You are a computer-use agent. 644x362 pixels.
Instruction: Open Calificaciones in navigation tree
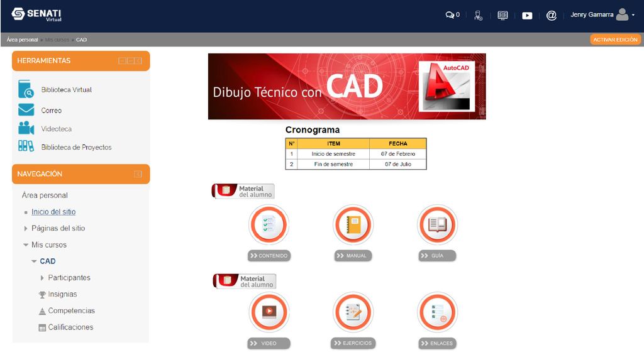(x=70, y=327)
